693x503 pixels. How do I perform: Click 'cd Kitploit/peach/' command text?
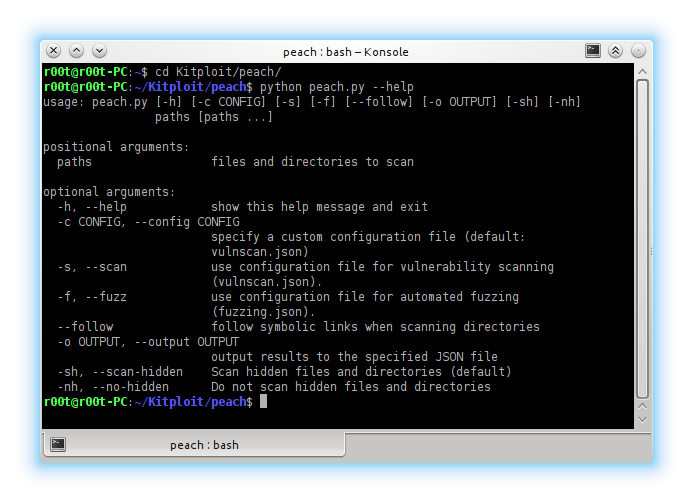[218, 72]
